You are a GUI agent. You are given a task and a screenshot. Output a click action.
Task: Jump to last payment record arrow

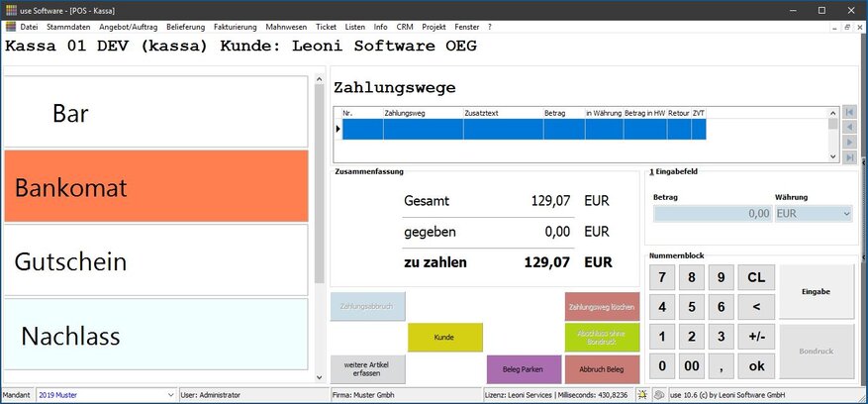[x=848, y=157]
